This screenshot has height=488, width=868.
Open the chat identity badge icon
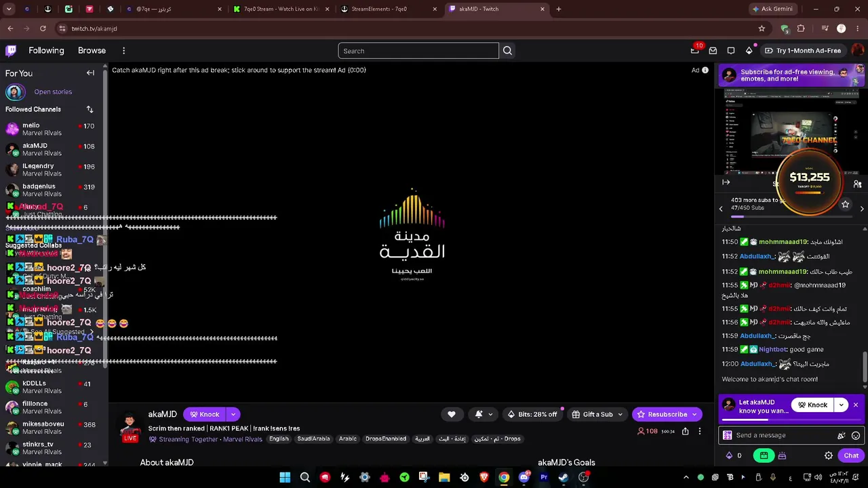[728, 436]
